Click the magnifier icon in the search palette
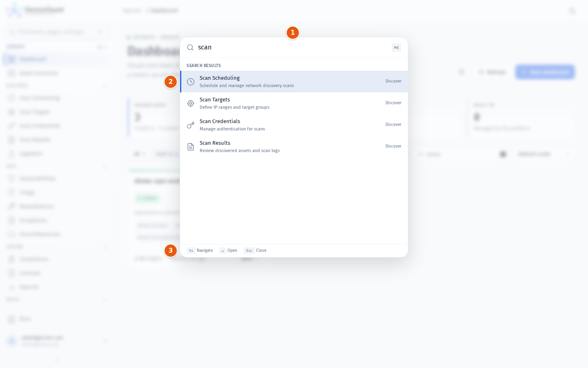 click(x=190, y=47)
